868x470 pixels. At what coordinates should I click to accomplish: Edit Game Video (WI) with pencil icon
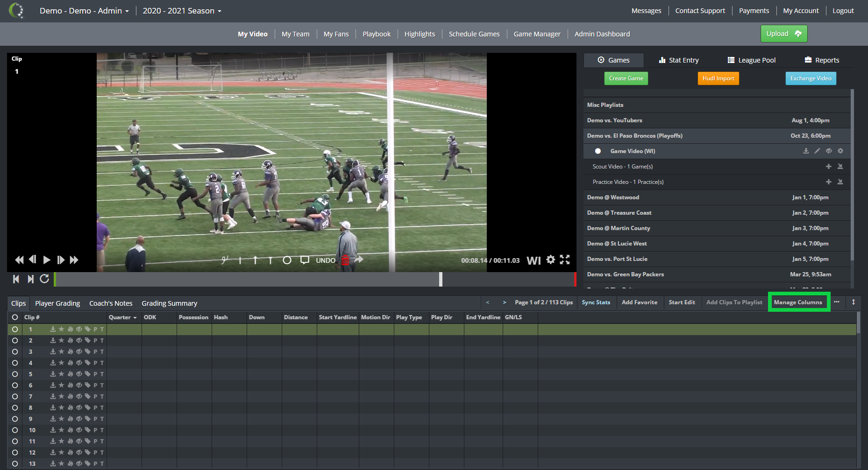(x=817, y=151)
